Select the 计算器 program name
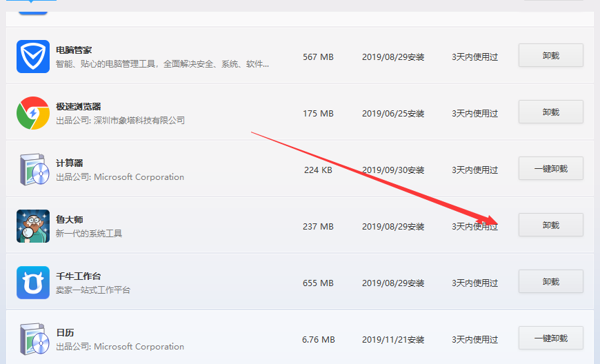This screenshot has width=600, height=364. pyautogui.click(x=69, y=163)
